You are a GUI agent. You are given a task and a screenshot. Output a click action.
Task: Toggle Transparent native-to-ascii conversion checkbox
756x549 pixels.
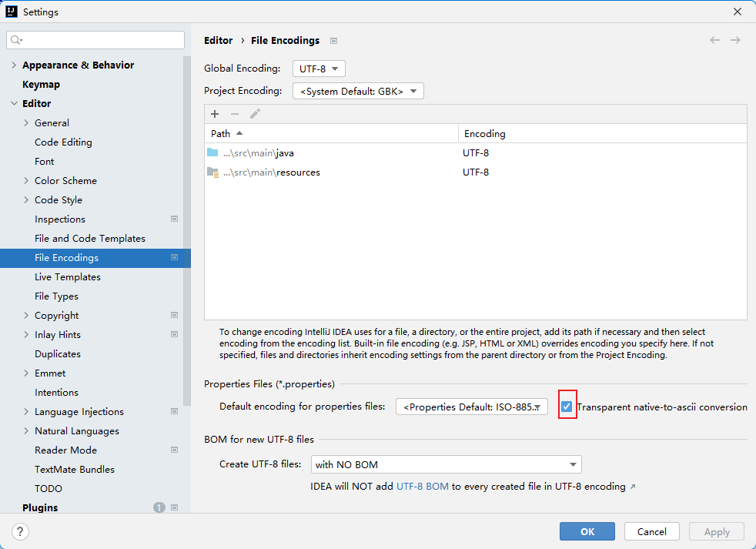567,407
